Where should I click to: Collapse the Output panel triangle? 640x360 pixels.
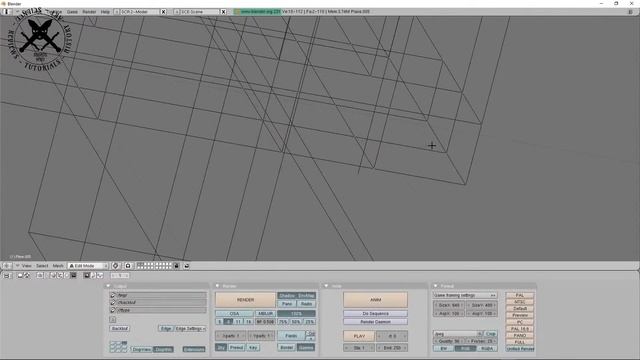click(x=108, y=286)
